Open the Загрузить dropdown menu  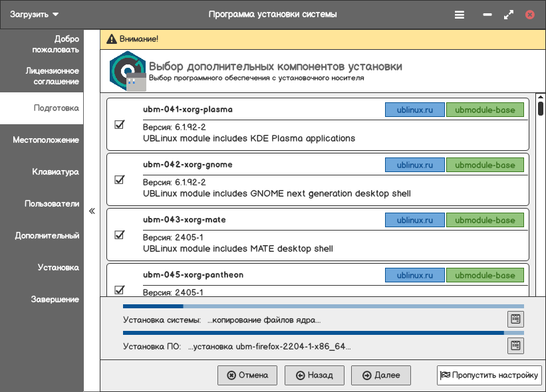tap(35, 14)
